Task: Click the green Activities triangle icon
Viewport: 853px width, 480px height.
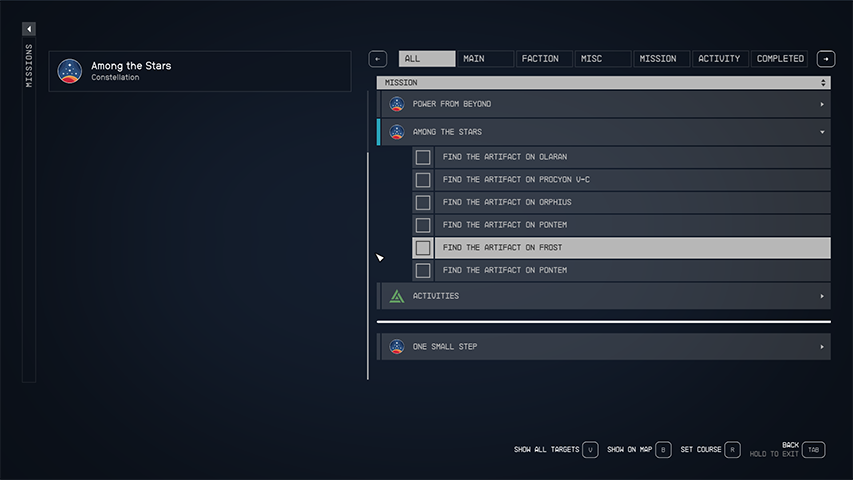Action: coord(397,296)
